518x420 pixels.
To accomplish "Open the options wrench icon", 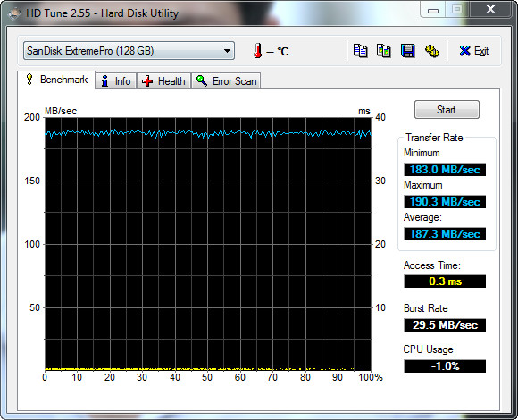I will pyautogui.click(x=431, y=51).
